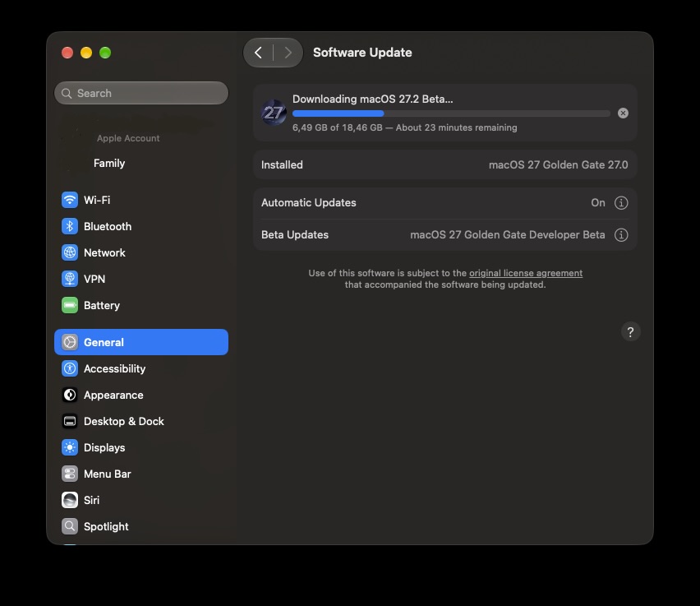Select Spotlight label in sidebar

click(106, 526)
